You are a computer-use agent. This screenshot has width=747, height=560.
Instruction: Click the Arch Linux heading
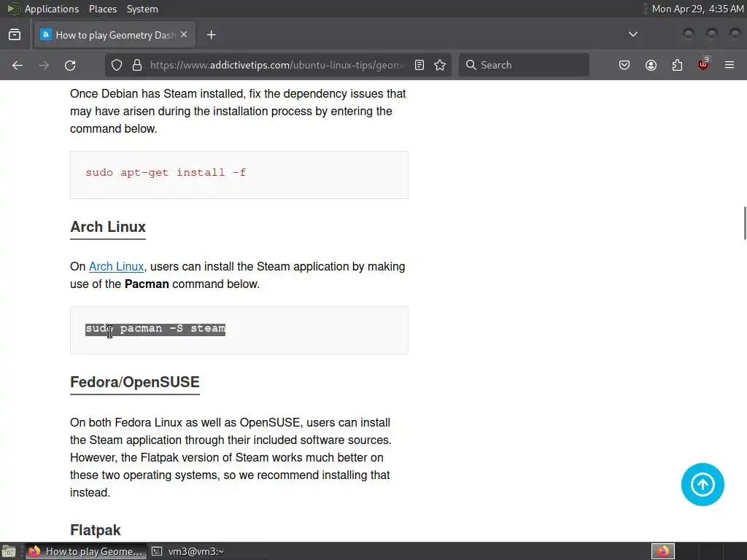[108, 227]
